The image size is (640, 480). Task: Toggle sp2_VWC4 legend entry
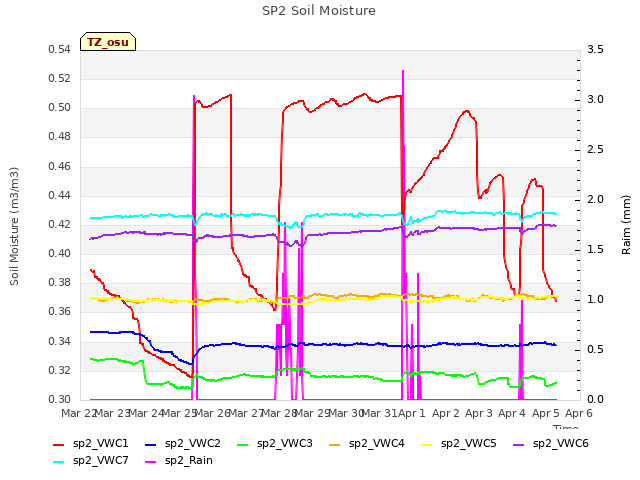pyautogui.click(x=367, y=444)
